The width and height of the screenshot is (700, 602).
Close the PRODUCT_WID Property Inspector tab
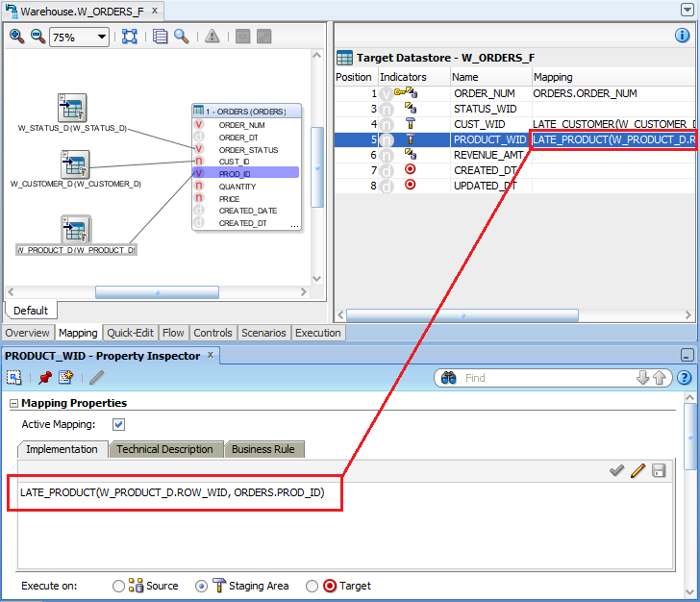211,355
